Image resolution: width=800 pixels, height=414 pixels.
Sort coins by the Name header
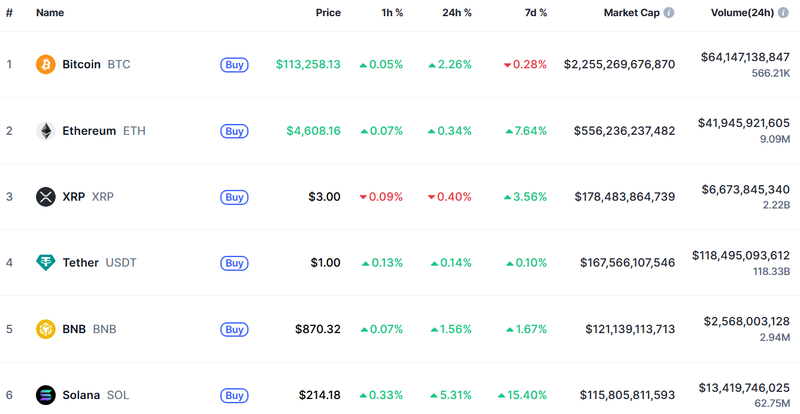(x=50, y=13)
